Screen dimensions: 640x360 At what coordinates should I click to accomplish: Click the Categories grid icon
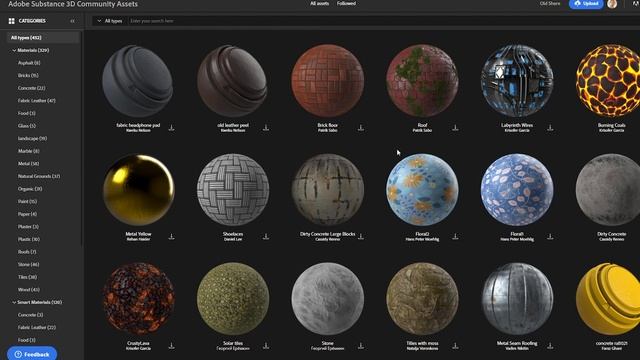pyautogui.click(x=11, y=21)
